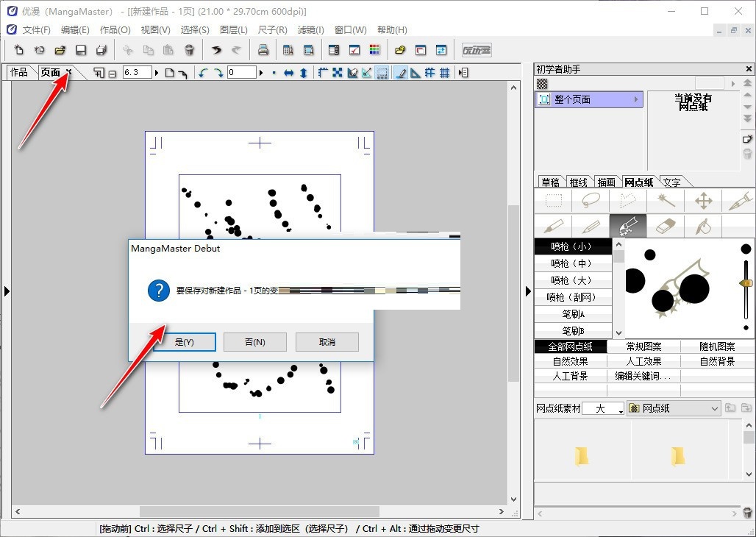Open the rotation angle dropdown arrow
Image resolution: width=756 pixels, height=537 pixels.
pyautogui.click(x=261, y=73)
